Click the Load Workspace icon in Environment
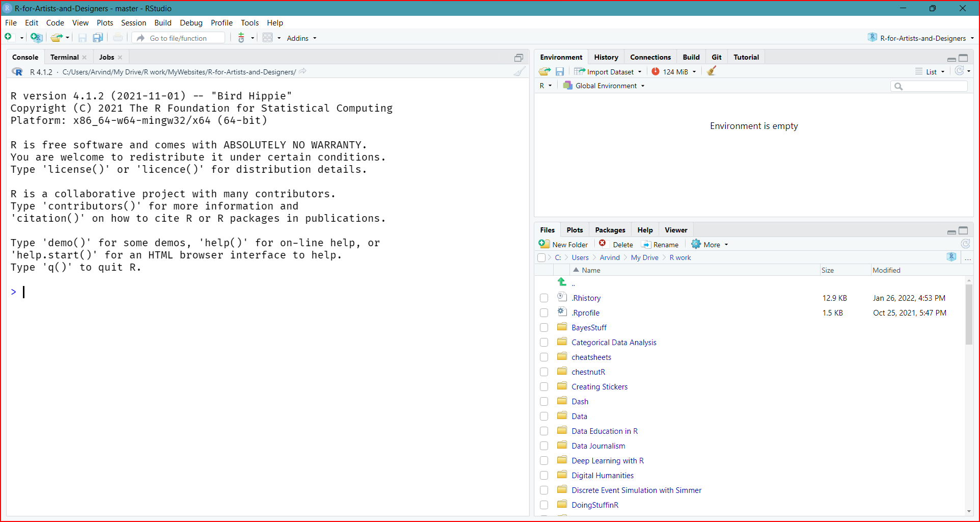Viewport: 980px width, 522px height. pyautogui.click(x=545, y=71)
